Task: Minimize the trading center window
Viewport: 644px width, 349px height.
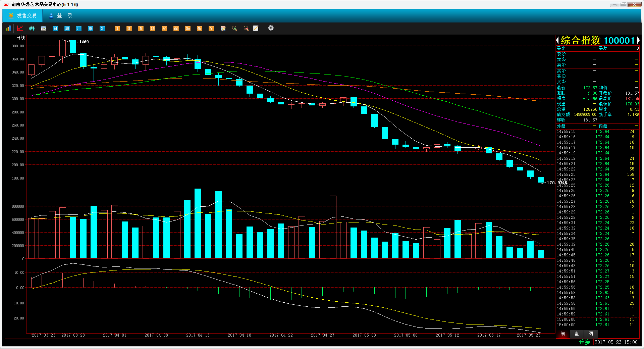Action: tap(614, 5)
